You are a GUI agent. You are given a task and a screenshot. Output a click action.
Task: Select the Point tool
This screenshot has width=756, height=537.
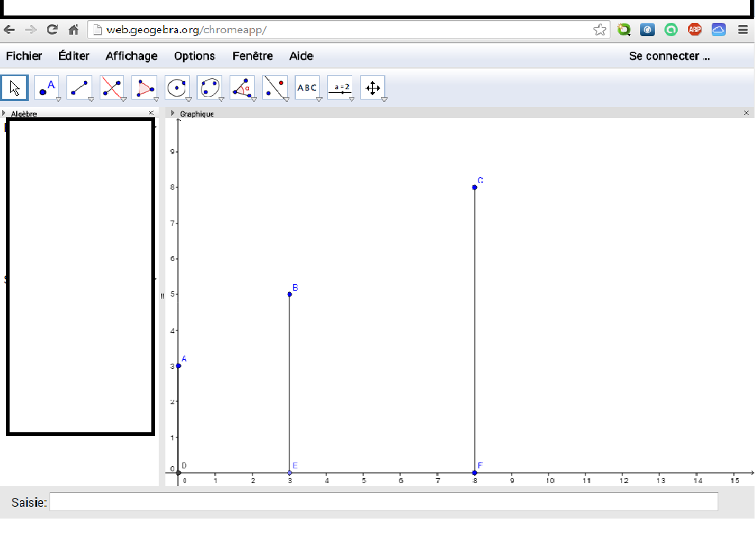[47, 88]
